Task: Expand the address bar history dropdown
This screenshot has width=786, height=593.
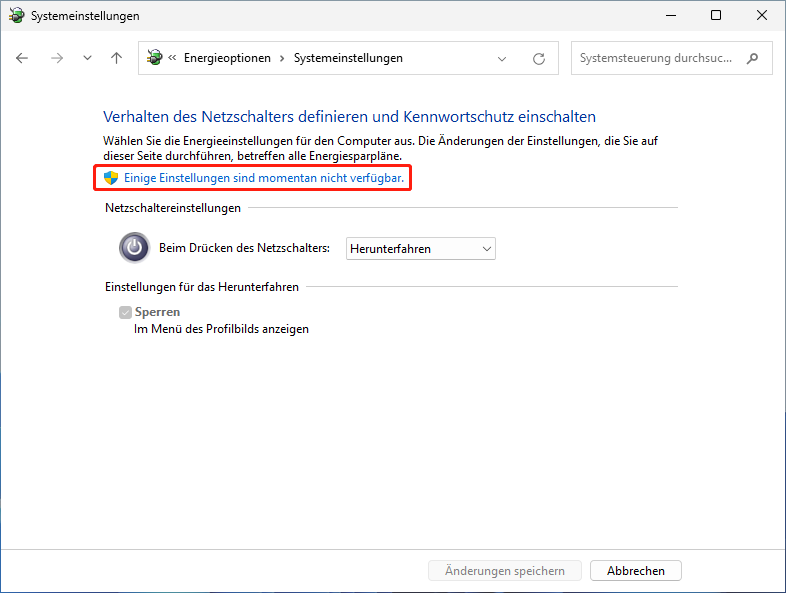Action: [x=502, y=59]
